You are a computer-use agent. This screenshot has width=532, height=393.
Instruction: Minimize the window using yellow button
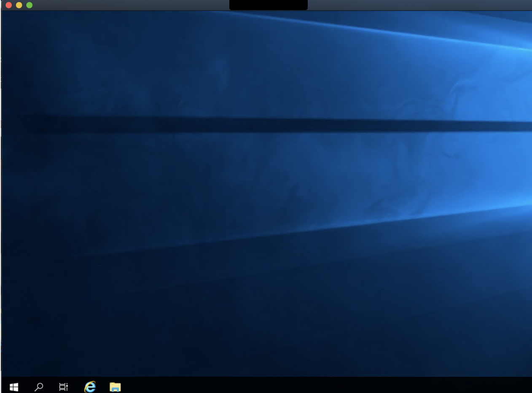(x=19, y=5)
